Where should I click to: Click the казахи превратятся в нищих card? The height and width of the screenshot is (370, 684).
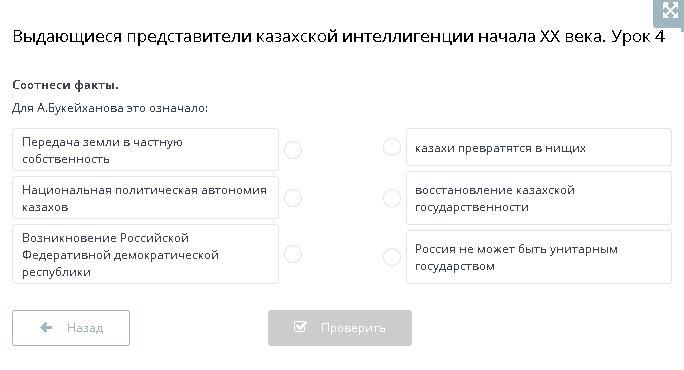coord(539,147)
